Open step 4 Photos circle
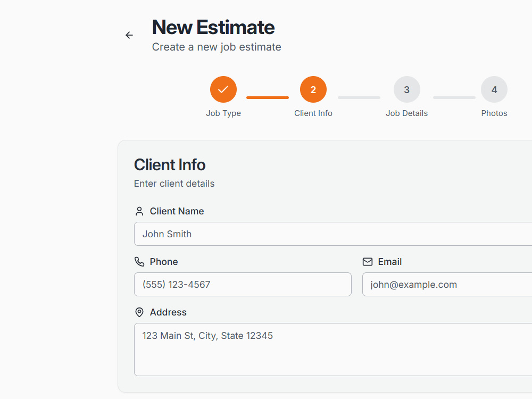532x399 pixels. pyautogui.click(x=494, y=89)
